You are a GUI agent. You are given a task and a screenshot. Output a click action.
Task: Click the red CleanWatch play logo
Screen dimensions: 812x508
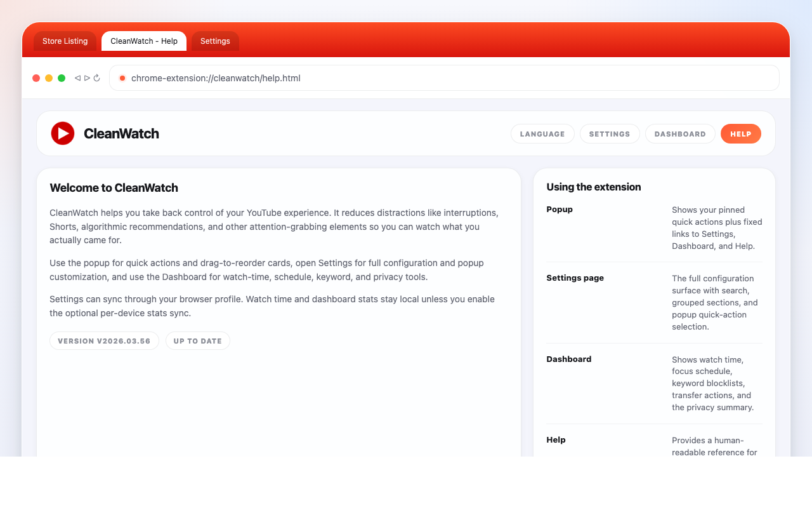63,133
